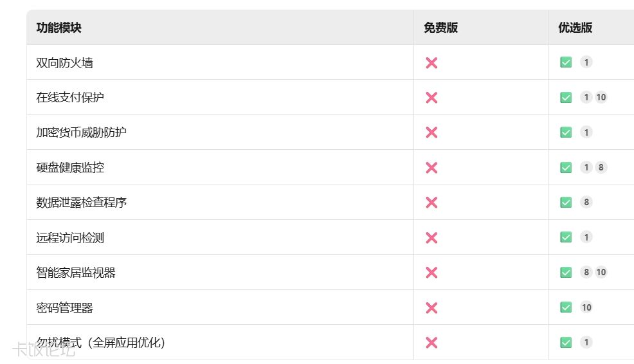Click the red cross for 远程访问检测
The width and height of the screenshot is (634, 364).
click(x=431, y=237)
